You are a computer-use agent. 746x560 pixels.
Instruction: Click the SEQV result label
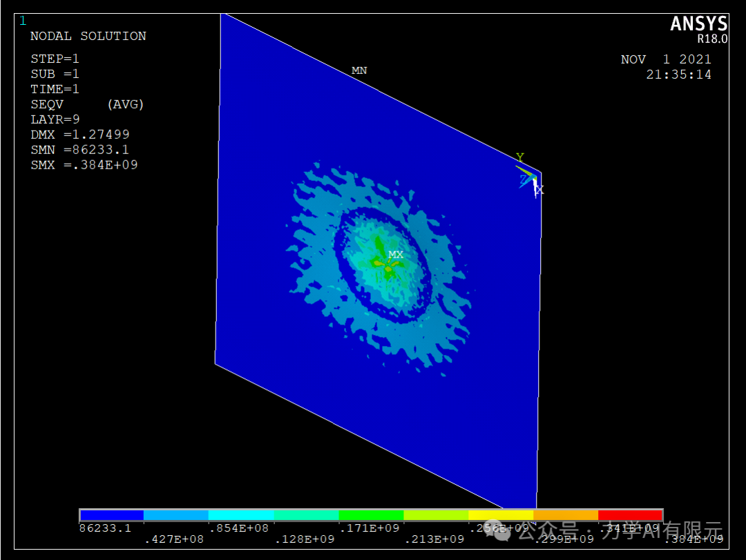coord(47,105)
